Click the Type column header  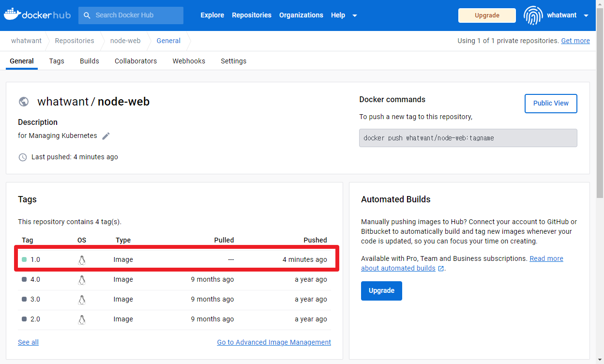[x=123, y=240]
